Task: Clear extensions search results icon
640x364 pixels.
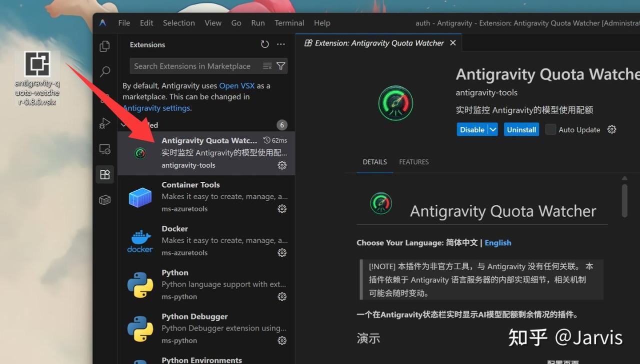Action: (x=267, y=66)
